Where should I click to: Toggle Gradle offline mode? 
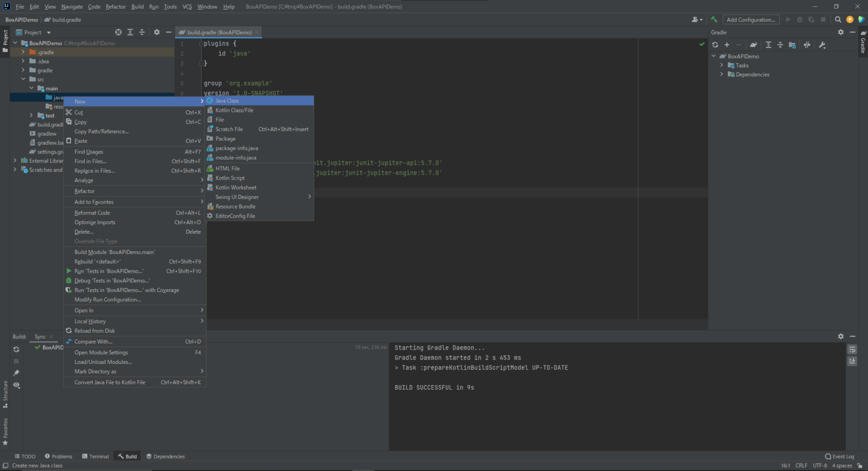[x=807, y=45]
